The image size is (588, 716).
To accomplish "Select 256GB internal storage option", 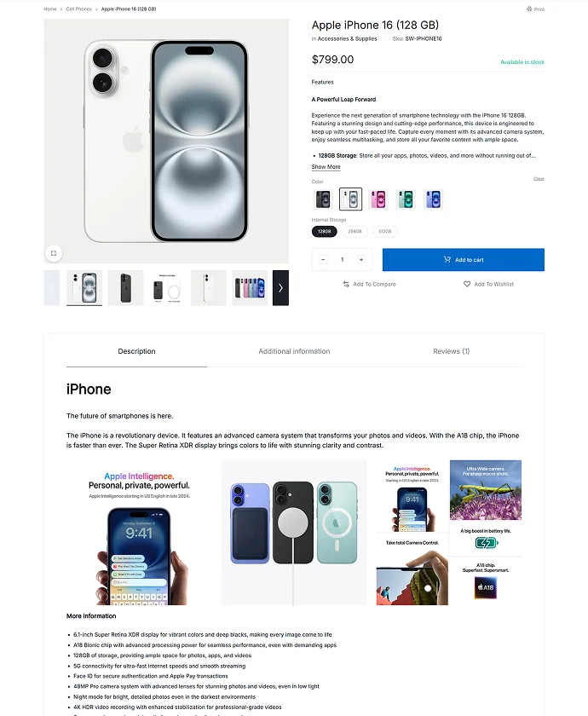I will tap(355, 232).
